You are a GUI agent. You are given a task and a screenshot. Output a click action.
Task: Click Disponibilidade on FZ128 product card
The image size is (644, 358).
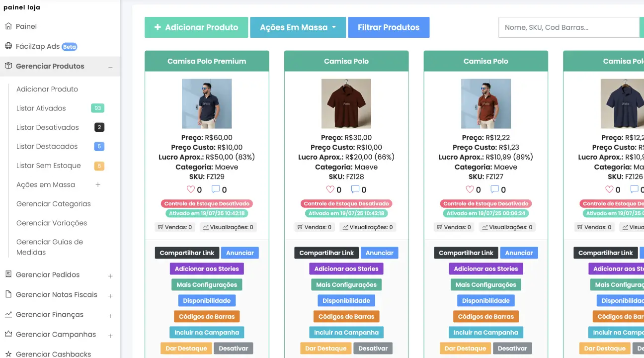click(x=346, y=300)
